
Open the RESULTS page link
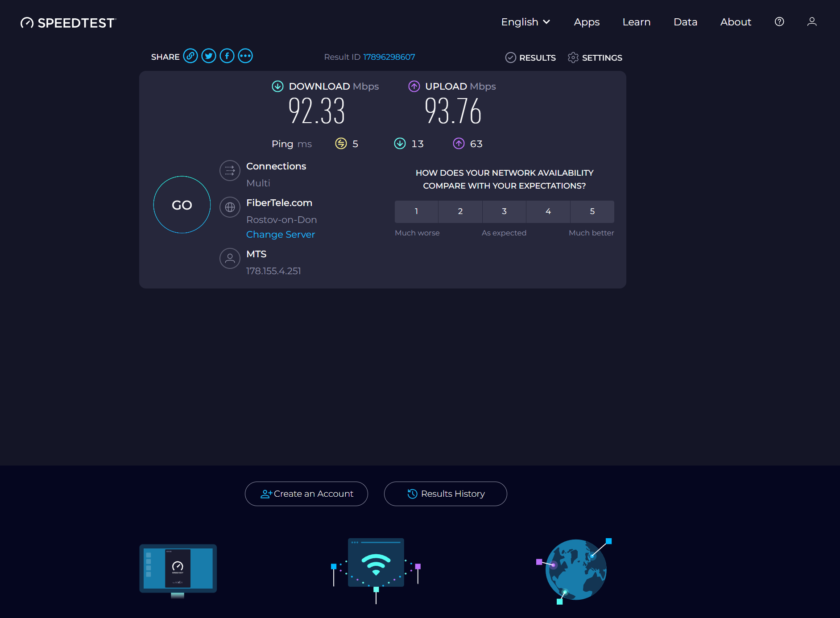coord(538,58)
